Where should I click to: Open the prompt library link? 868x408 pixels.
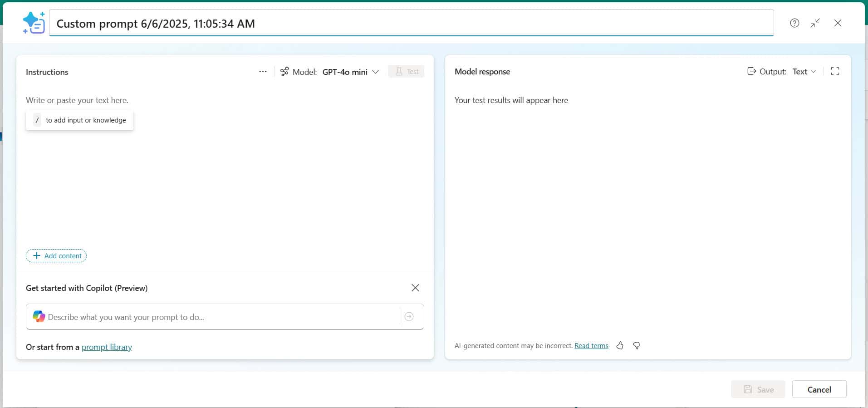coord(107,347)
